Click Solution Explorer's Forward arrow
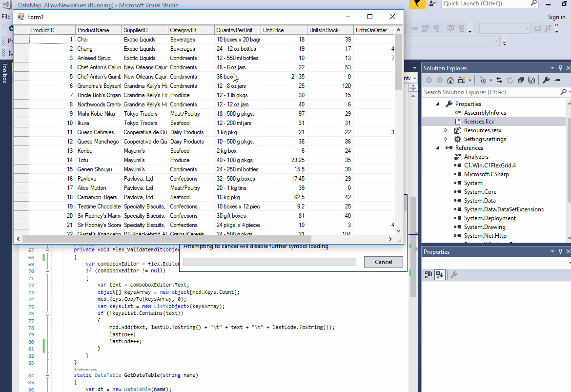Viewport: 571px width, 392px height. [x=440, y=80]
